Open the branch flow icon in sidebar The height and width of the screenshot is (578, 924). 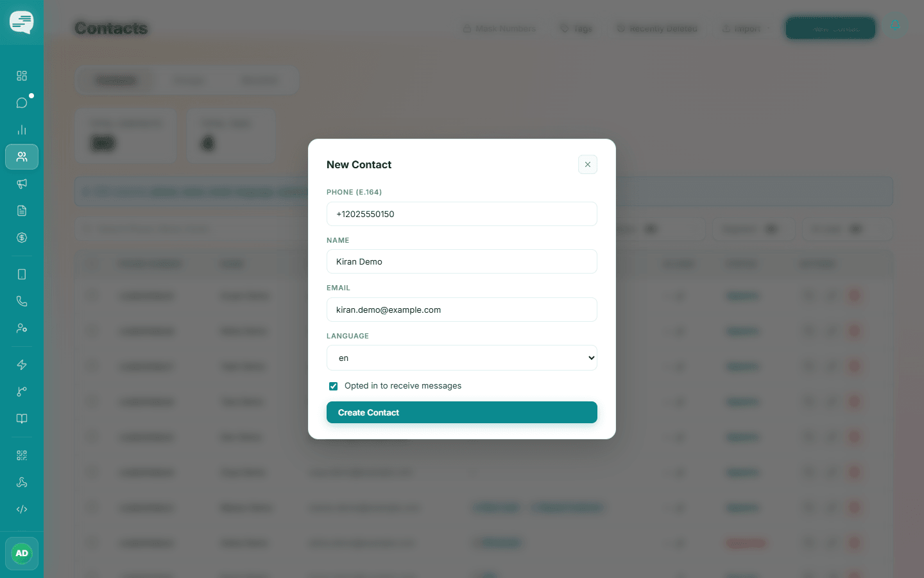coord(22,392)
